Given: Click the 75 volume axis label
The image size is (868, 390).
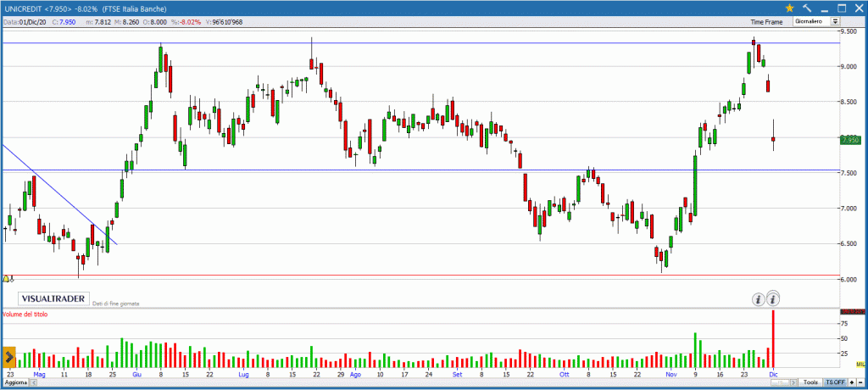Looking at the screenshot, I should [x=845, y=323].
